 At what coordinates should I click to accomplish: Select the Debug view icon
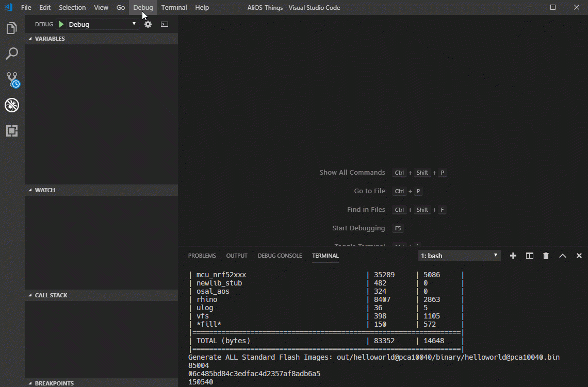point(12,105)
